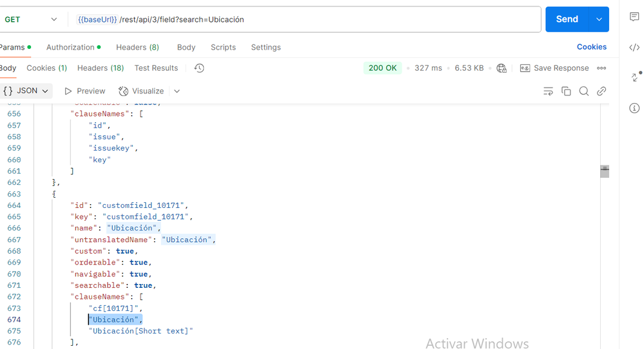644x349 pixels.
Task: Select the response Body tab
Action: click(8, 68)
